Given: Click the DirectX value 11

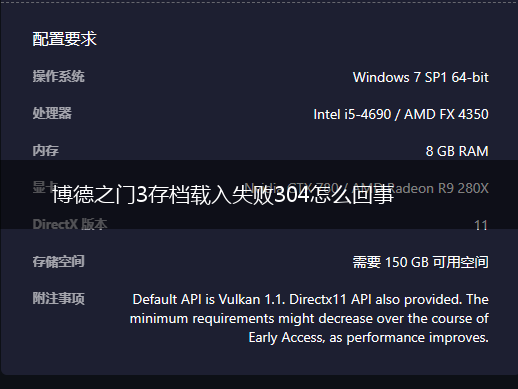Looking at the screenshot, I should 481,225.
